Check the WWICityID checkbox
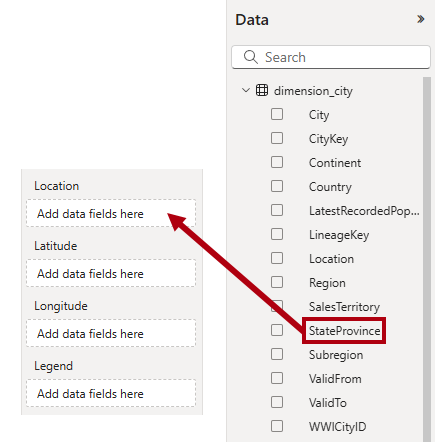Screen dimensions: 435x442 (x=277, y=426)
